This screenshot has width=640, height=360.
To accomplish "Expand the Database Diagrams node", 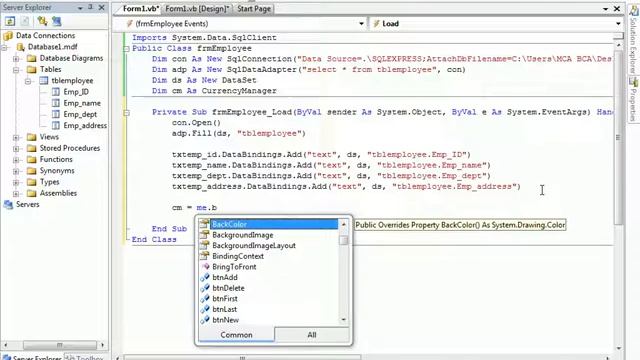I will tap(16, 59).
